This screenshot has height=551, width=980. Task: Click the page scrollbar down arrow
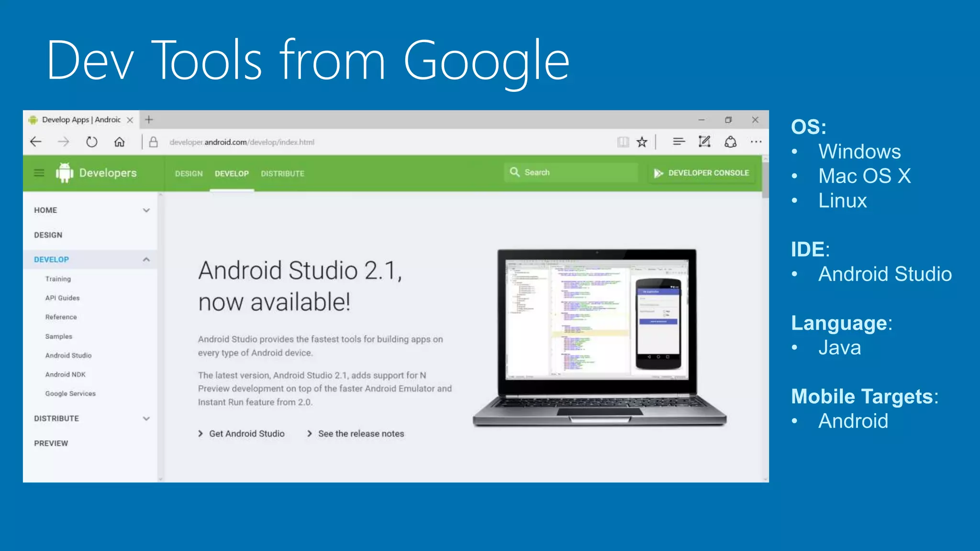pyautogui.click(x=765, y=479)
